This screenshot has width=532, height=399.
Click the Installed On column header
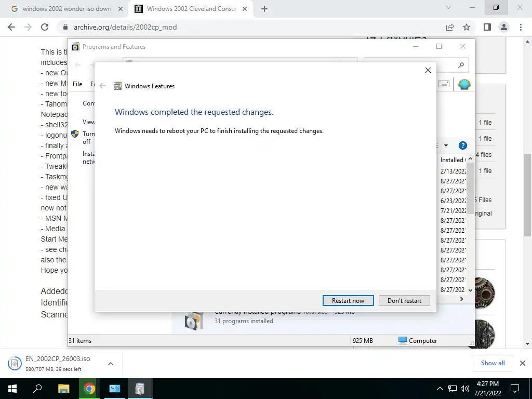click(x=453, y=160)
